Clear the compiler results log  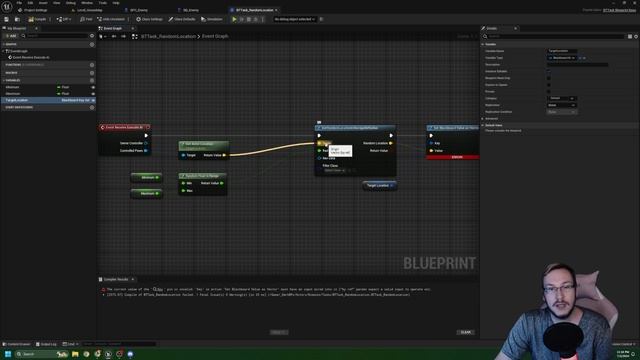(465, 332)
